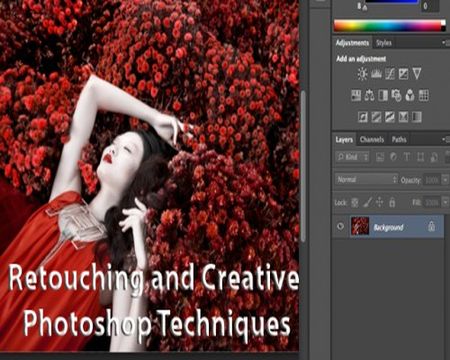Click the black swatch at ramp end
450x360 pixels.
pos(443,29)
